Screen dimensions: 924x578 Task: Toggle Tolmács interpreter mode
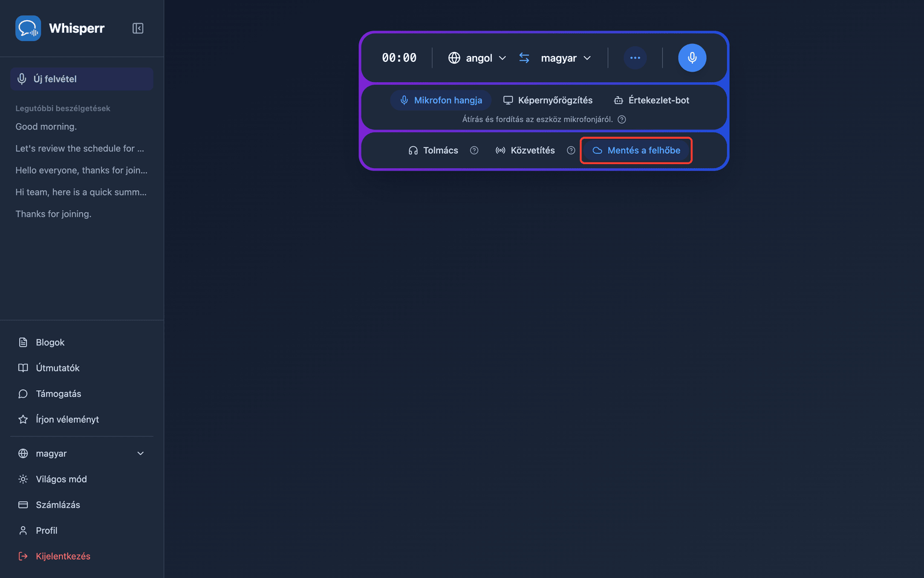(433, 150)
